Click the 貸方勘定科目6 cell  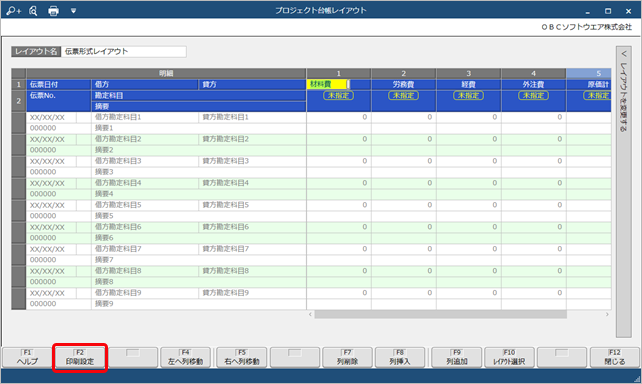tap(252, 227)
